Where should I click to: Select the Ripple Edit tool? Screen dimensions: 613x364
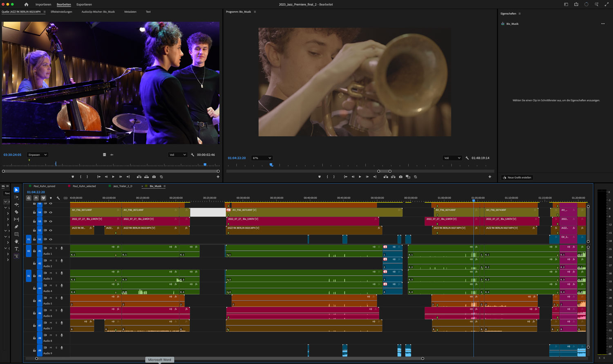tap(16, 205)
